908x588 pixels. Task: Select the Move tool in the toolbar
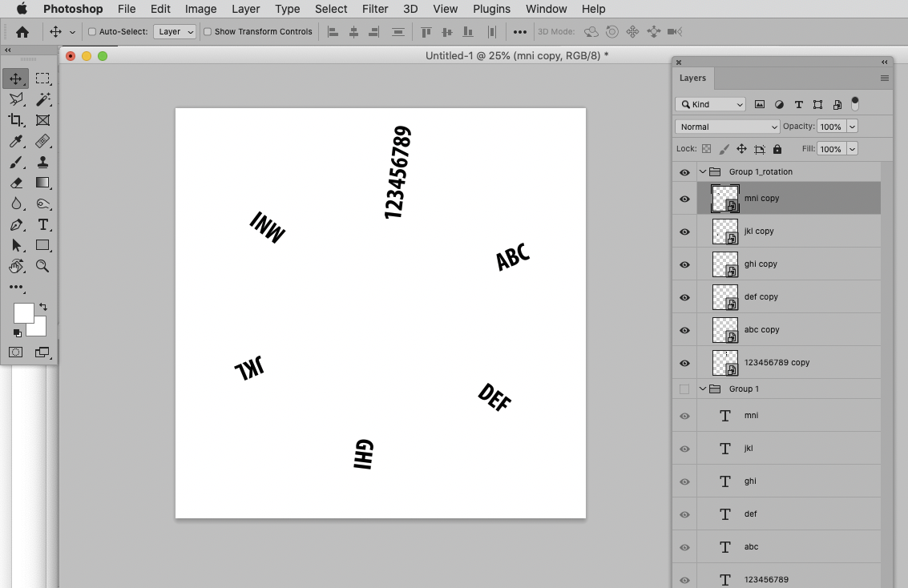point(18,78)
